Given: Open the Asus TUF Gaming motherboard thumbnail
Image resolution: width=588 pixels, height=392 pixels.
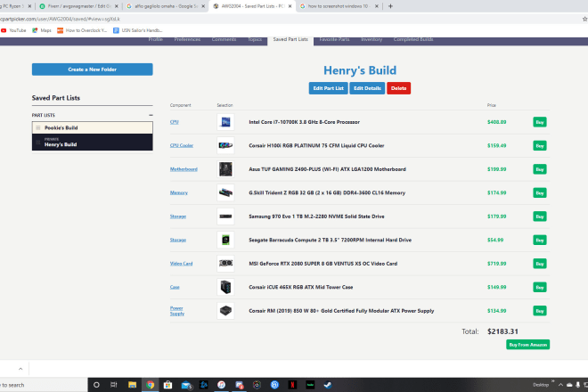Looking at the screenshot, I should [225, 169].
